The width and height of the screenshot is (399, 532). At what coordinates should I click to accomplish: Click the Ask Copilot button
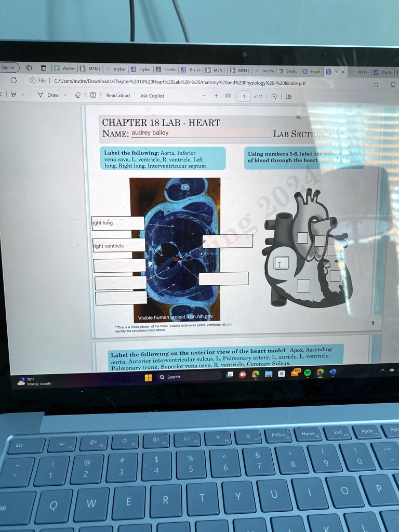pos(152,96)
